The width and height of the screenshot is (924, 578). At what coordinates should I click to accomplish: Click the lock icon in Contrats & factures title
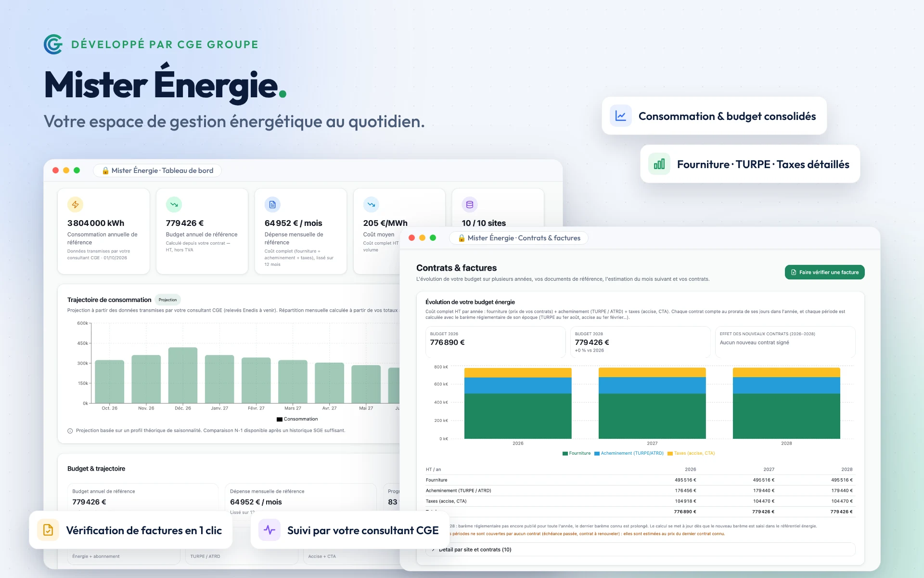462,238
